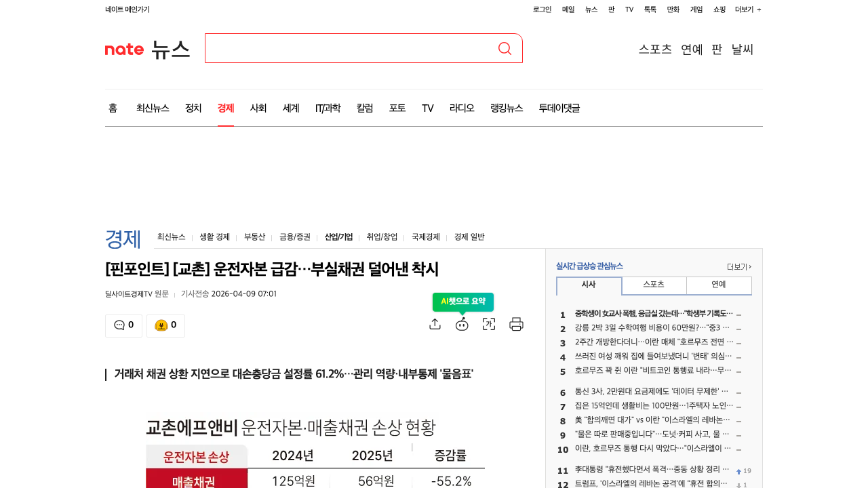
Task: Click the 경제 section heading
Action: coord(123,239)
